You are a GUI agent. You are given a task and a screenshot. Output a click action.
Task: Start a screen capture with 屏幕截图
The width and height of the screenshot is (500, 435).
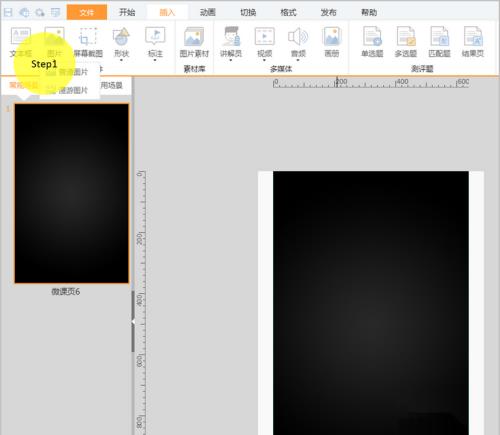[x=88, y=37]
